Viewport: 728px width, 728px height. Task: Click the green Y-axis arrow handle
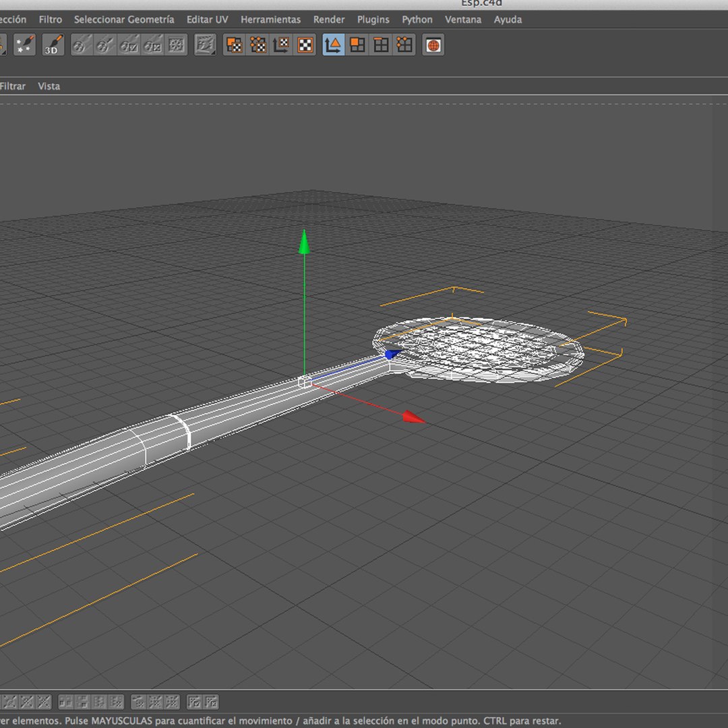pyautogui.click(x=304, y=242)
